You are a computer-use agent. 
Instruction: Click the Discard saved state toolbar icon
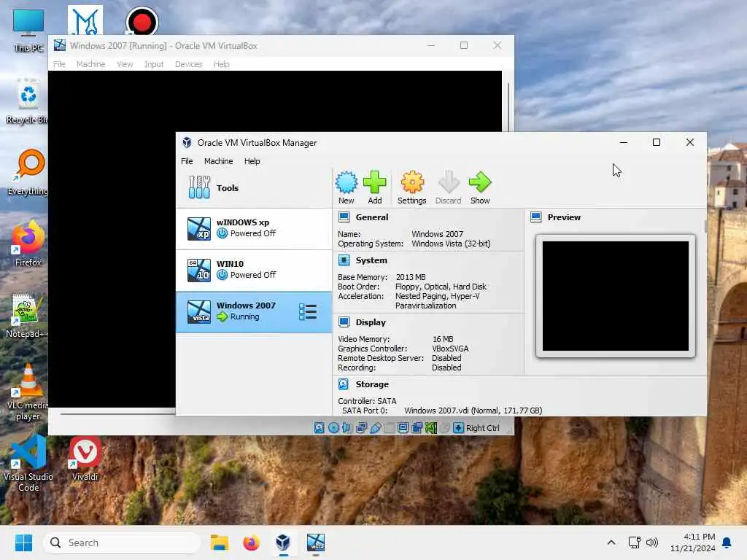click(x=449, y=187)
